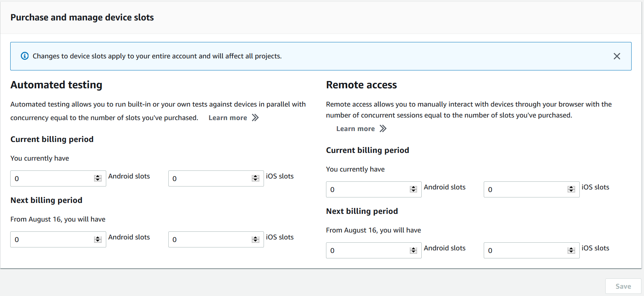Image resolution: width=644 pixels, height=296 pixels.
Task: Open Learn more under Automated testing
Action: pyautogui.click(x=227, y=118)
